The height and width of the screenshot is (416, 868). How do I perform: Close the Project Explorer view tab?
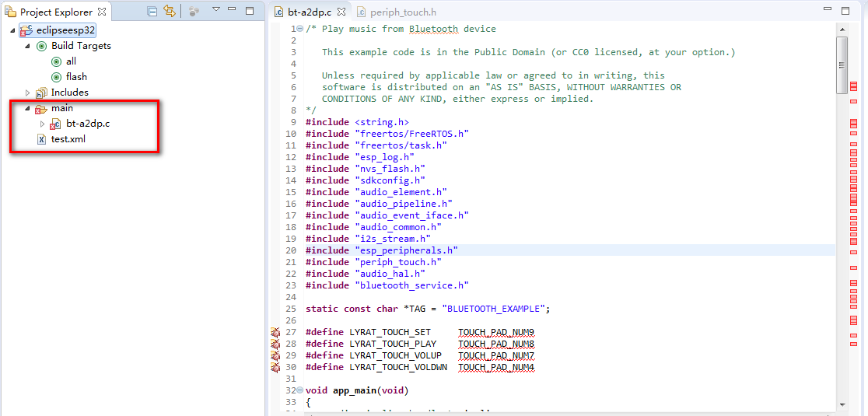click(101, 11)
